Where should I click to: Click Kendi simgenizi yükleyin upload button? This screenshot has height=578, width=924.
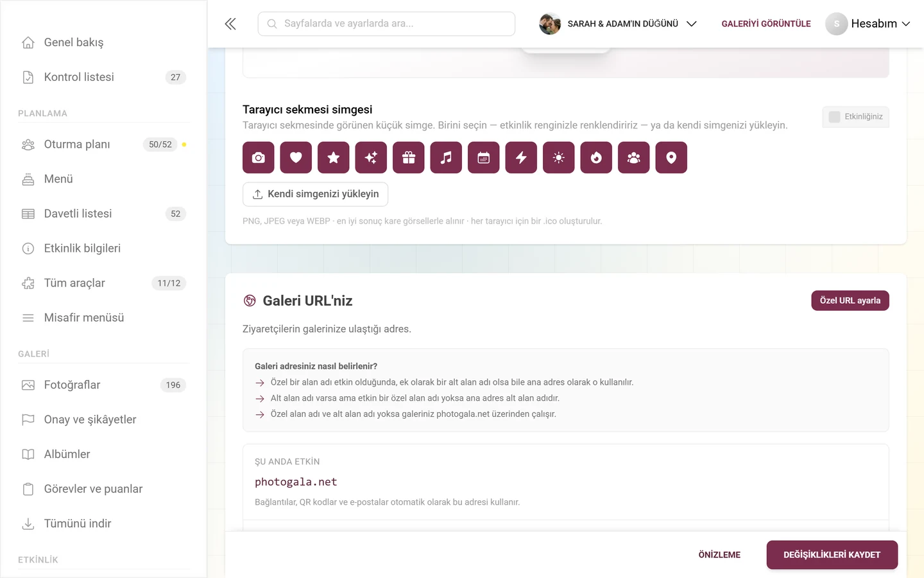point(315,194)
